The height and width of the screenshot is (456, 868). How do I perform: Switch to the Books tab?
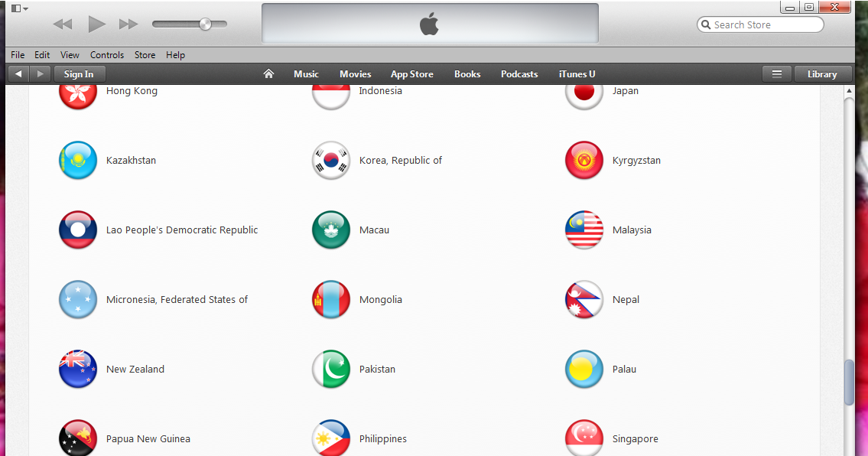point(467,73)
